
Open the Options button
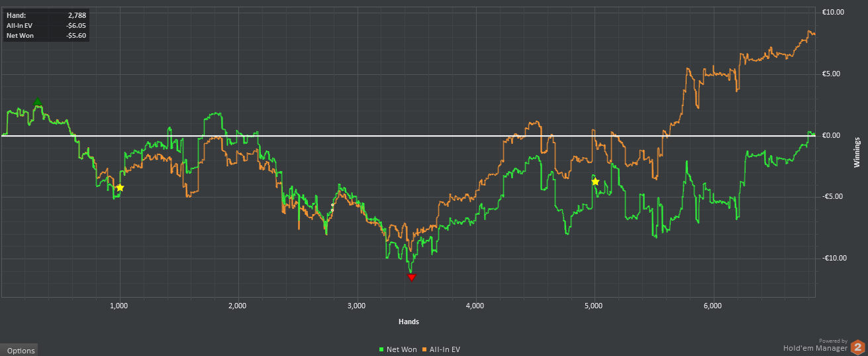coord(20,350)
